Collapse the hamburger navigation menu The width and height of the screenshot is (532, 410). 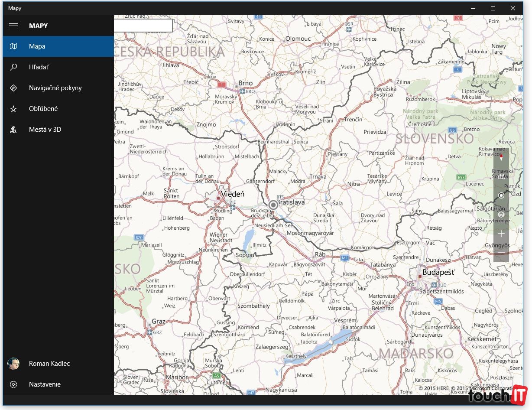tap(13, 26)
